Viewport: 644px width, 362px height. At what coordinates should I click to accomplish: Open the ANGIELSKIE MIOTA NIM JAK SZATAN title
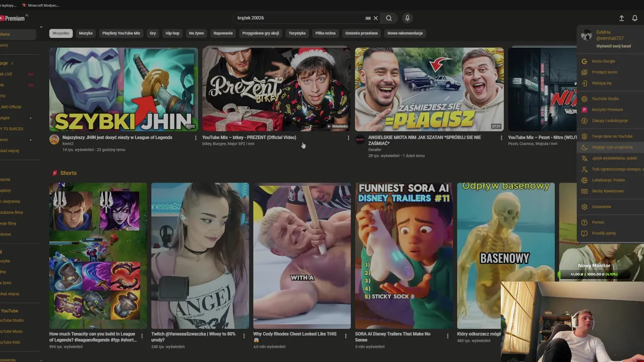425,140
